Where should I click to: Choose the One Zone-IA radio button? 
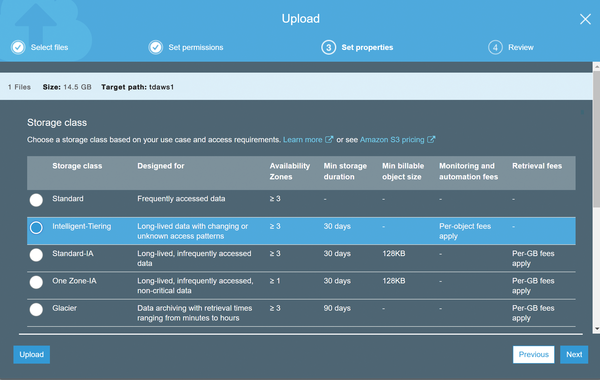point(36,282)
